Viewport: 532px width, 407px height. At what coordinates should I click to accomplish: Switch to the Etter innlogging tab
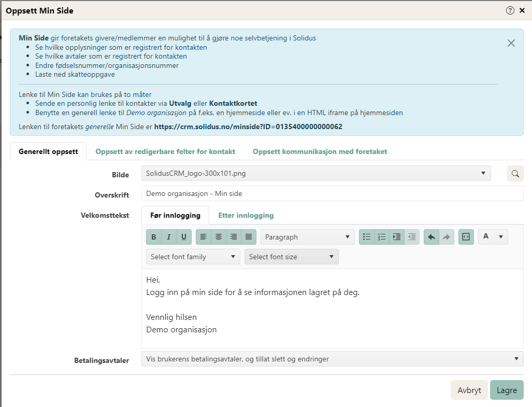pos(246,215)
